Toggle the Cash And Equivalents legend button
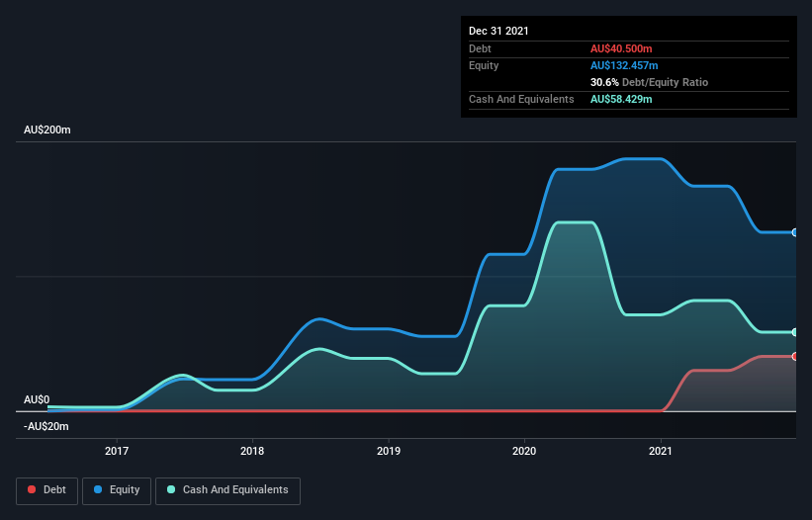 [227, 490]
